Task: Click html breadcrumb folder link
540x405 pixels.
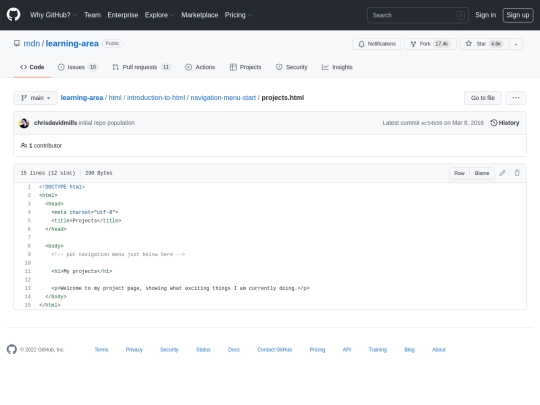Action: click(x=115, y=98)
